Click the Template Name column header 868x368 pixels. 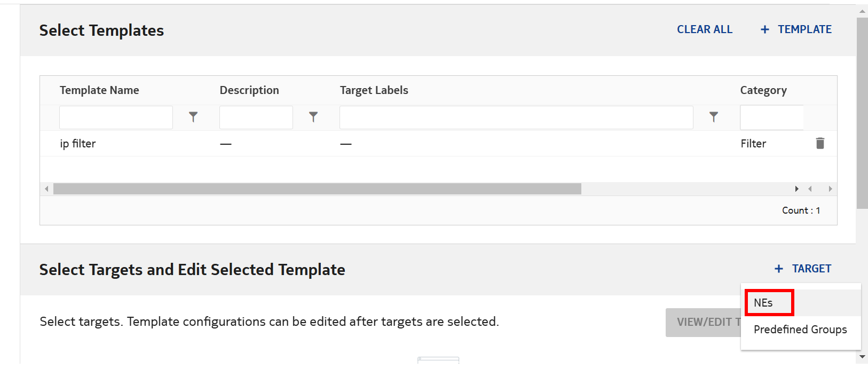coord(99,90)
